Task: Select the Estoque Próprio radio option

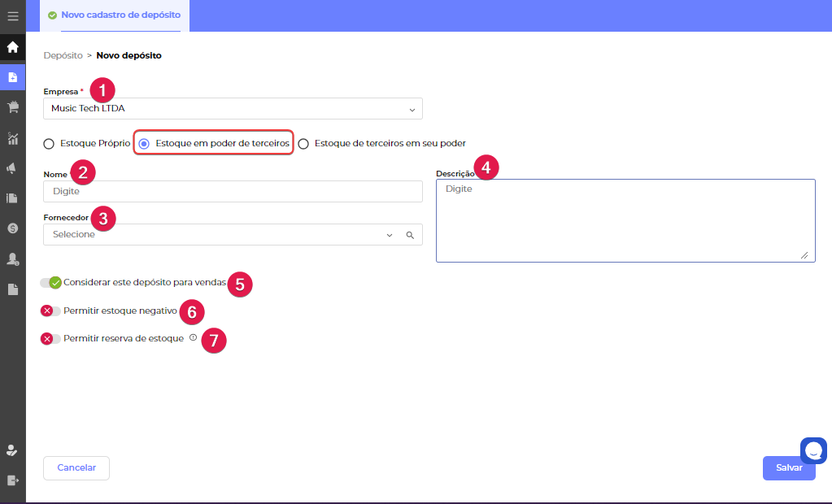Action: coord(49,144)
